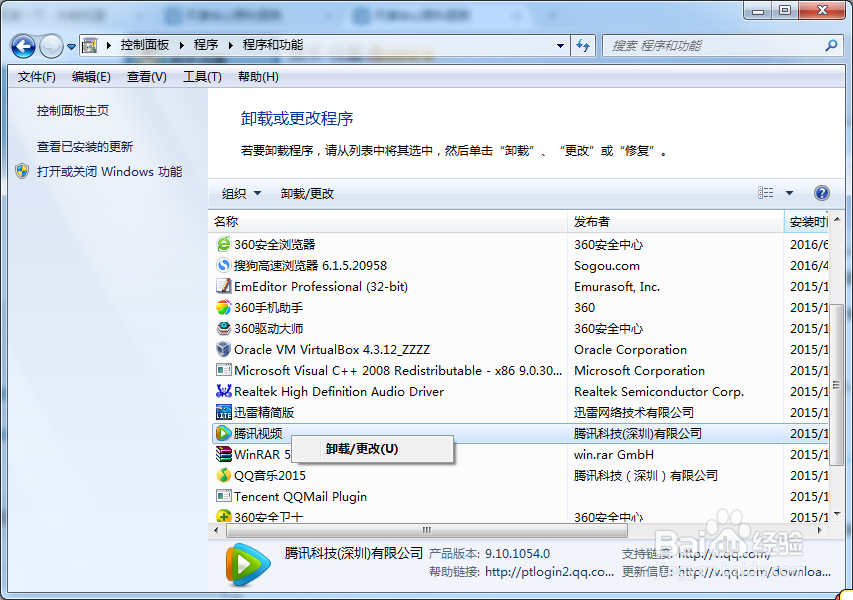Click the QQ音乐2015 icon
853x600 pixels.
point(224,475)
